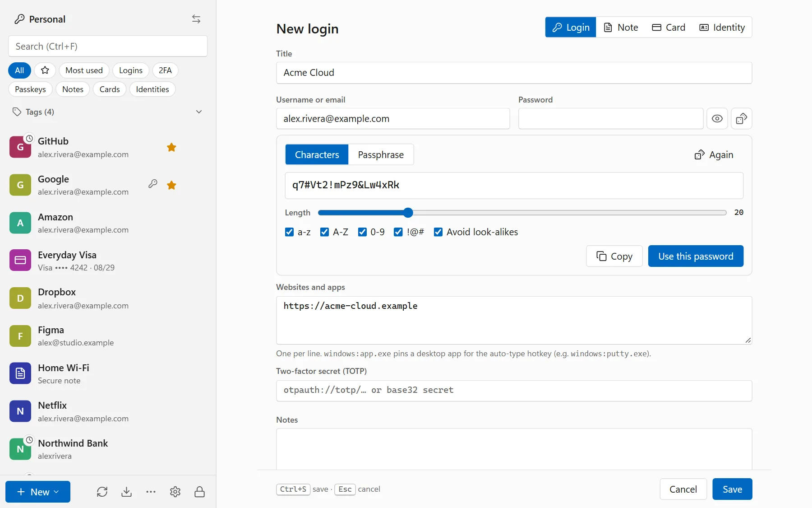Click the gold star on the GitHub entry
Image resolution: width=812 pixels, height=508 pixels.
click(x=171, y=147)
